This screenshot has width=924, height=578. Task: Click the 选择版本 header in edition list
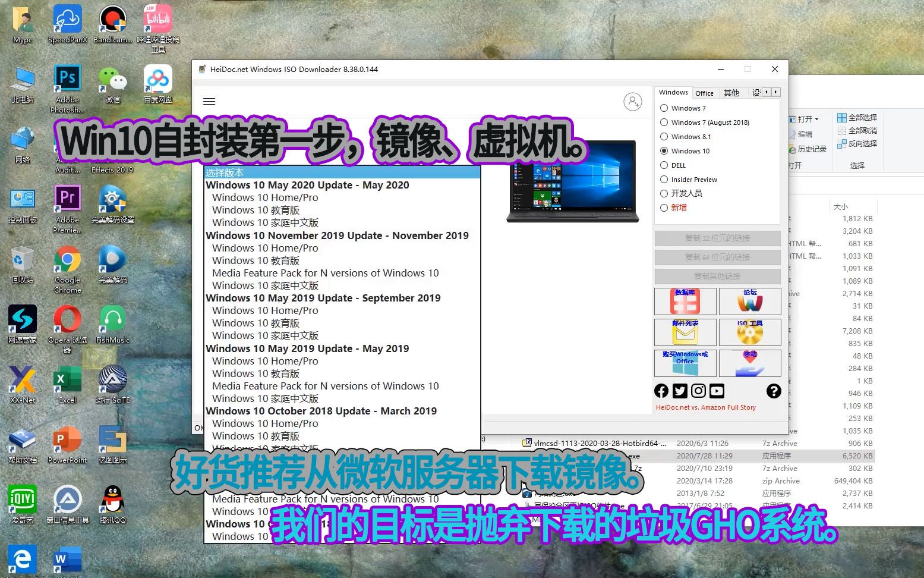pos(342,172)
